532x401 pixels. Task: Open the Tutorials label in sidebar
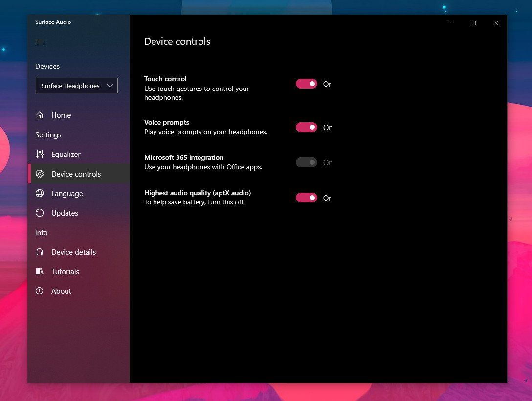(65, 272)
